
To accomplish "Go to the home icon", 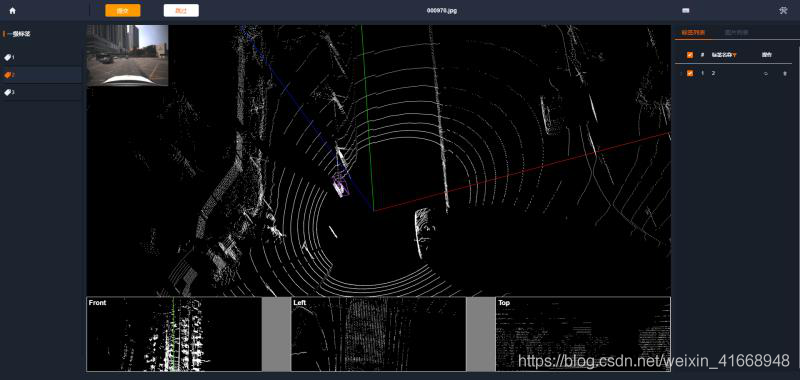I will [12, 10].
